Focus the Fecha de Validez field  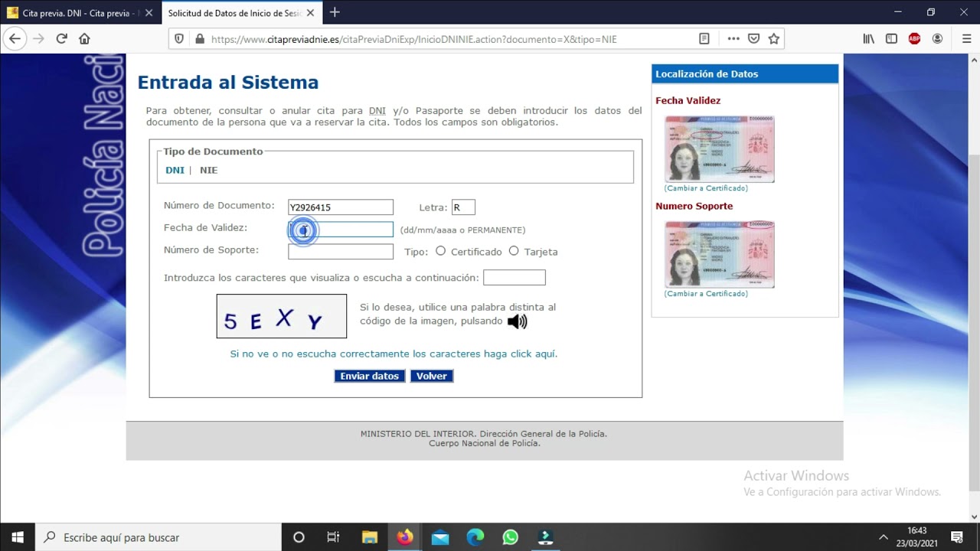[x=341, y=230]
